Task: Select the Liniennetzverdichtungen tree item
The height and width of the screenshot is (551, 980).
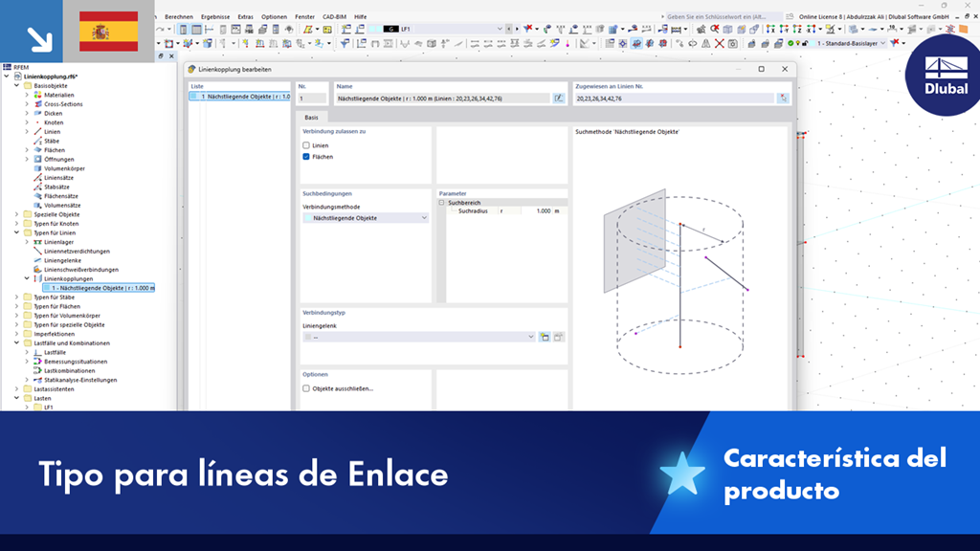Action: point(77,252)
